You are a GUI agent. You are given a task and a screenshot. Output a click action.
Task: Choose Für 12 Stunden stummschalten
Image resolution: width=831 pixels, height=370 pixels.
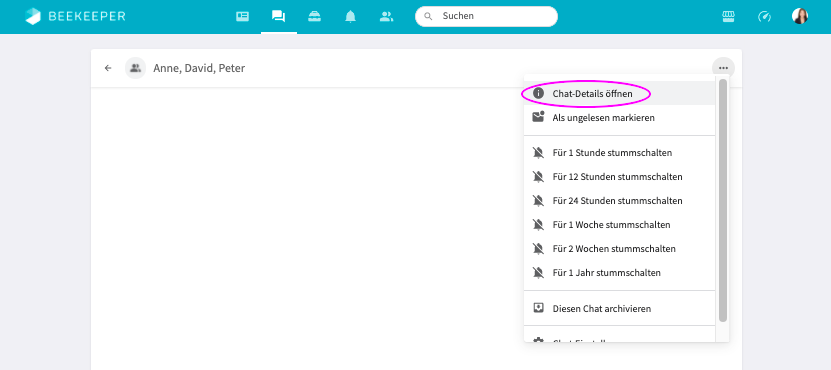coord(620,177)
